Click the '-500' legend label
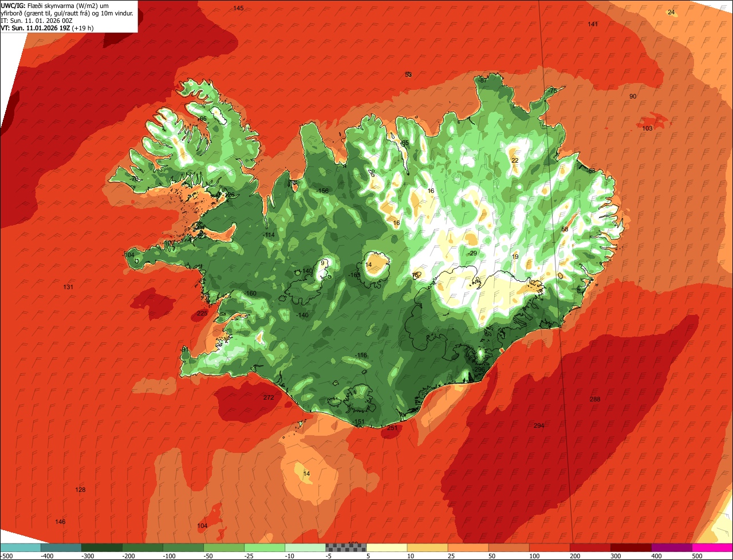733x560 pixels. [7, 555]
